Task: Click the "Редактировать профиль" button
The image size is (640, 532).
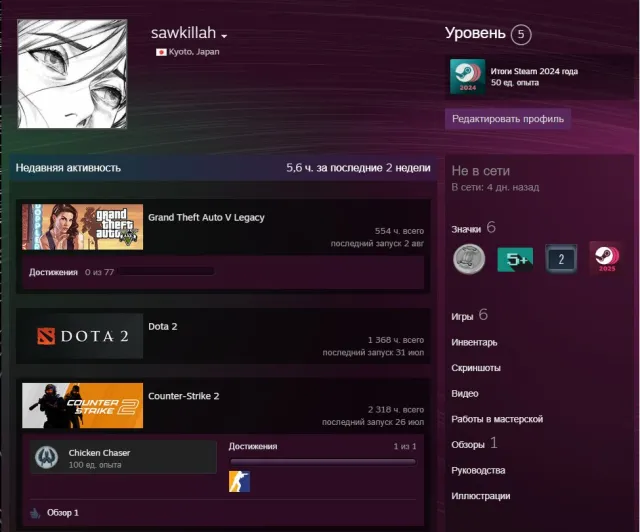Action: [x=508, y=119]
